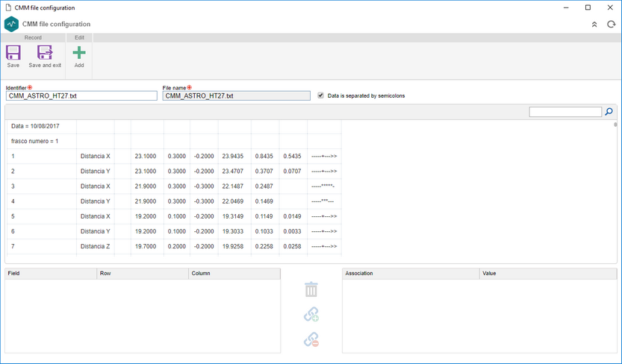Click the Row column header
The width and height of the screenshot is (622, 364).
click(143, 273)
